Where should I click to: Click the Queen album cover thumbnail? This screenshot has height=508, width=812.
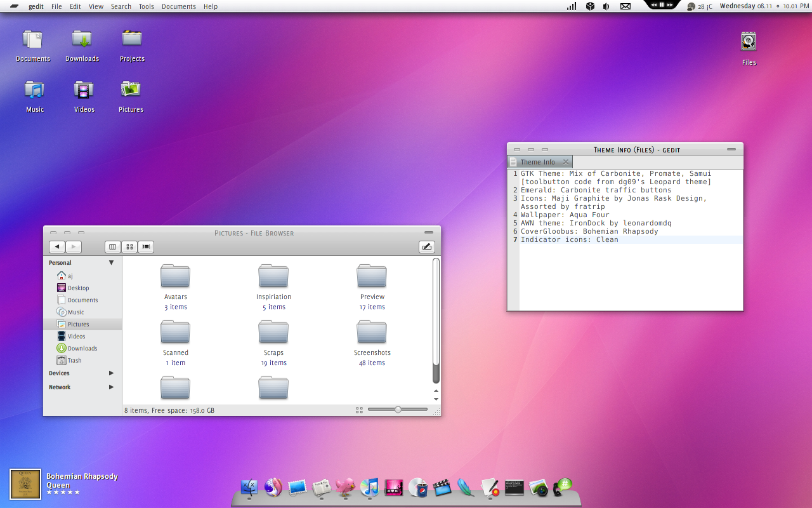click(25, 485)
